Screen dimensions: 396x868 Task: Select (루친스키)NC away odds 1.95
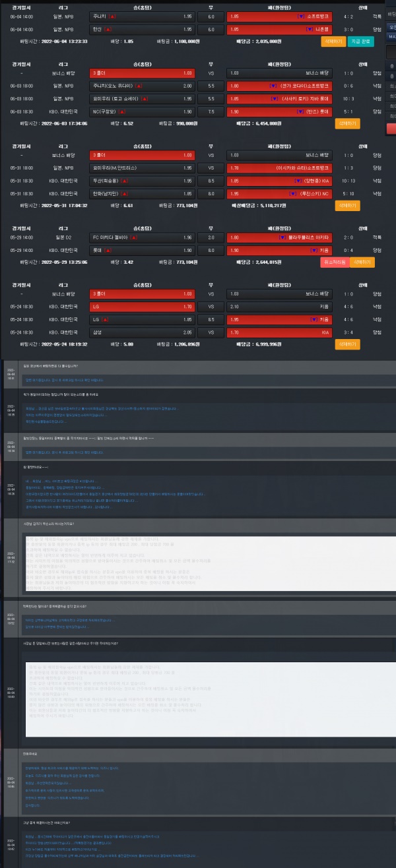pos(279,194)
